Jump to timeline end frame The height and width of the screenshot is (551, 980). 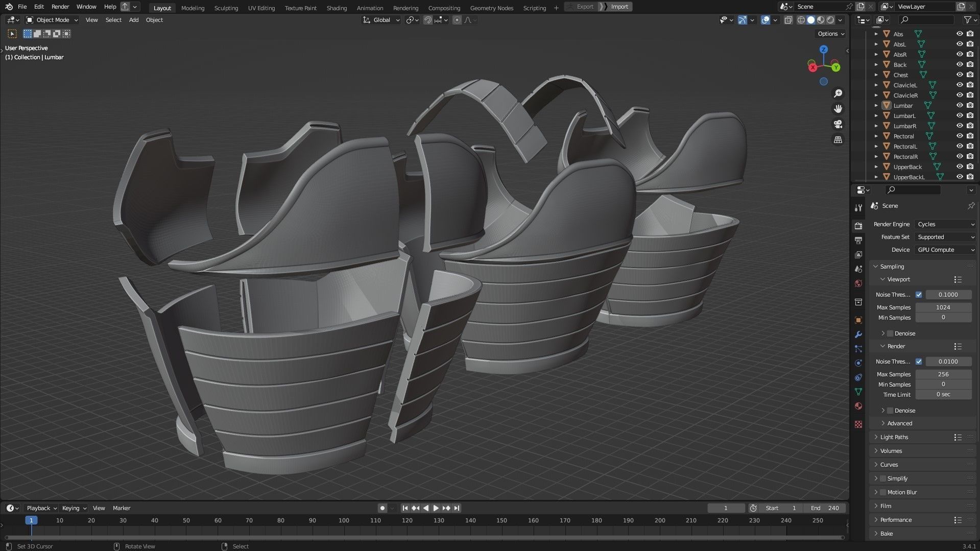[457, 508]
